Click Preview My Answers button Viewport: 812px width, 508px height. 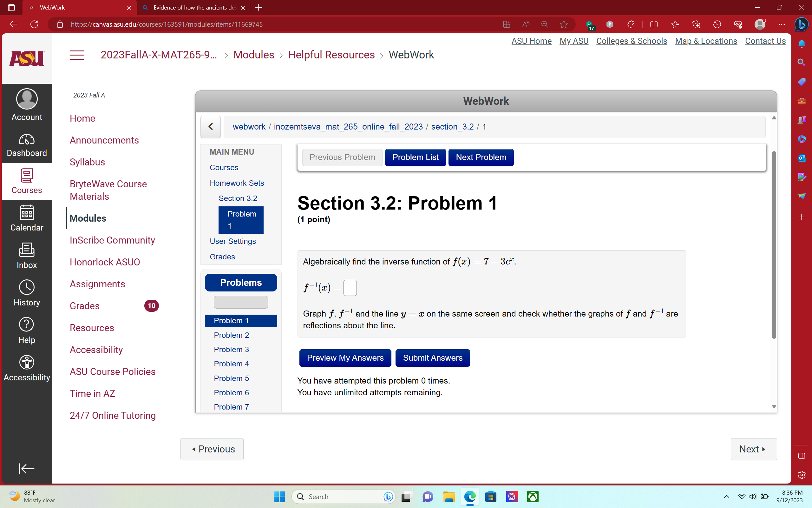click(345, 358)
